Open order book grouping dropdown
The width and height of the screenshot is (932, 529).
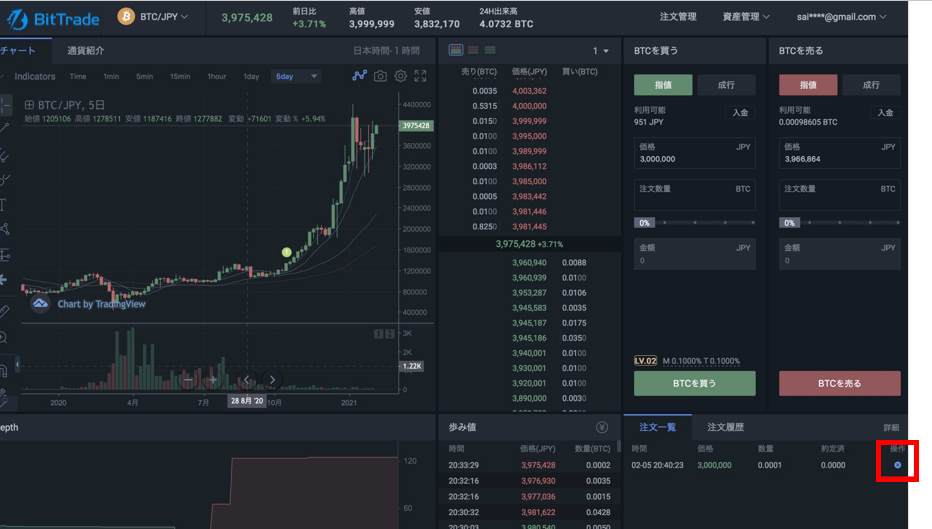click(600, 50)
